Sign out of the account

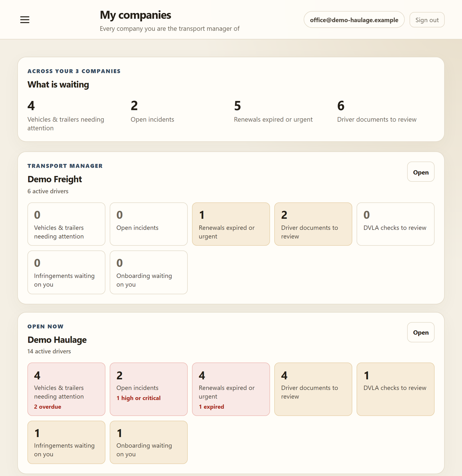click(427, 20)
